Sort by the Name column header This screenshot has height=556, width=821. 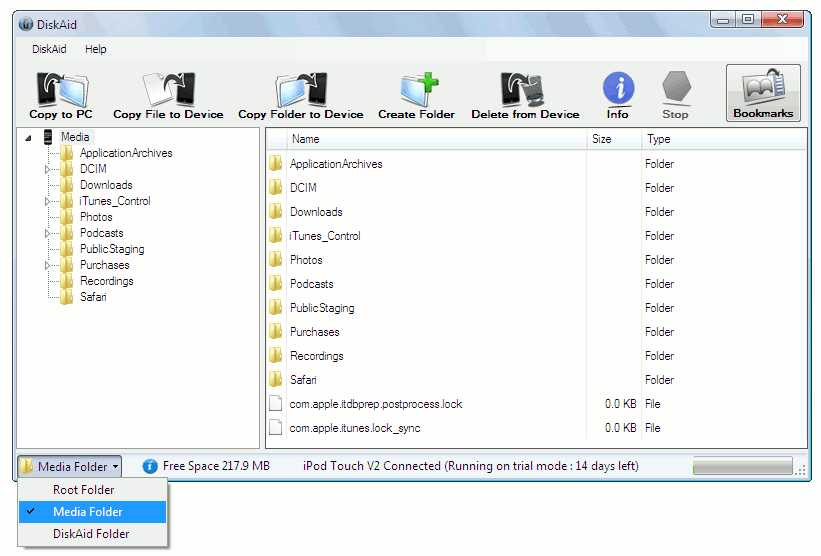point(436,139)
